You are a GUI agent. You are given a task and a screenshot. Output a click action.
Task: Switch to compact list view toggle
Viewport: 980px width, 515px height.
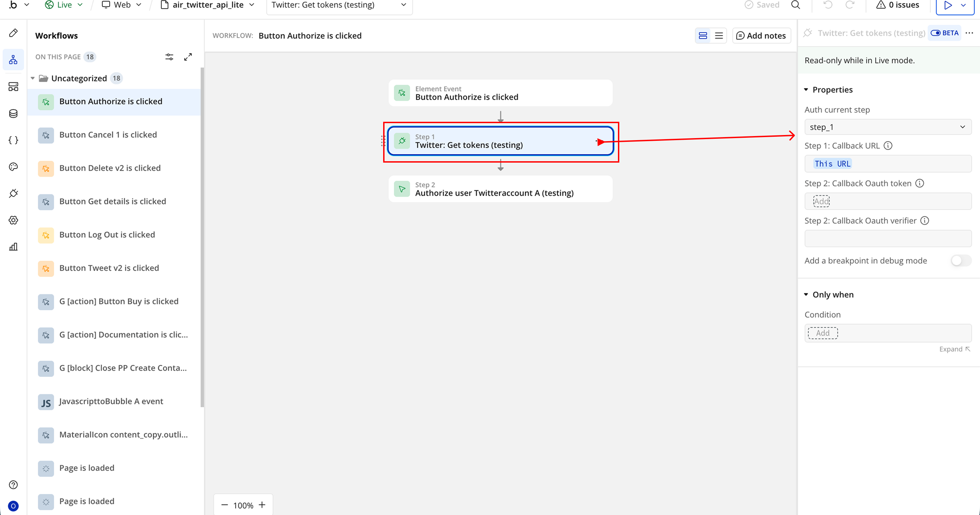(719, 36)
